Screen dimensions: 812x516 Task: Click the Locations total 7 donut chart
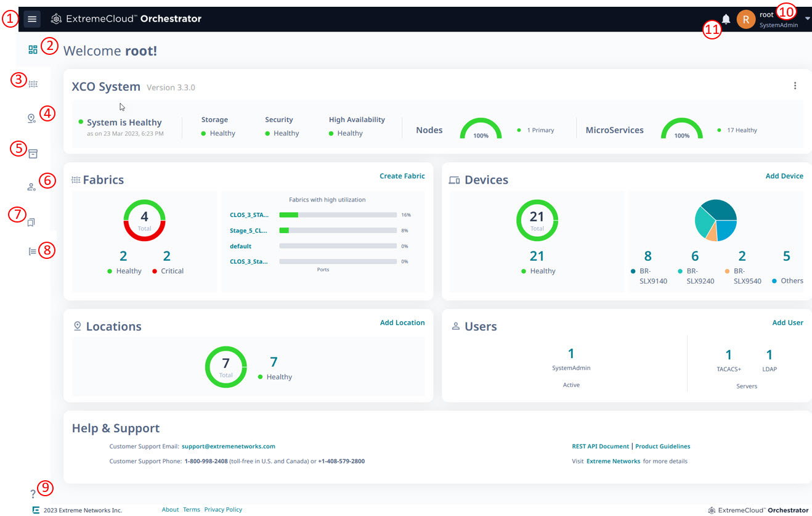(226, 367)
